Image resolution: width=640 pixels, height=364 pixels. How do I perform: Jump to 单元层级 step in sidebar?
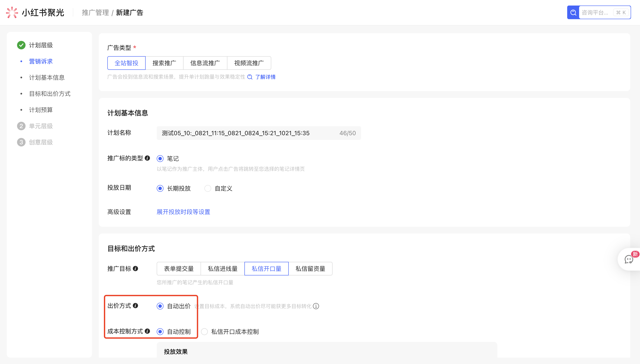point(41,126)
